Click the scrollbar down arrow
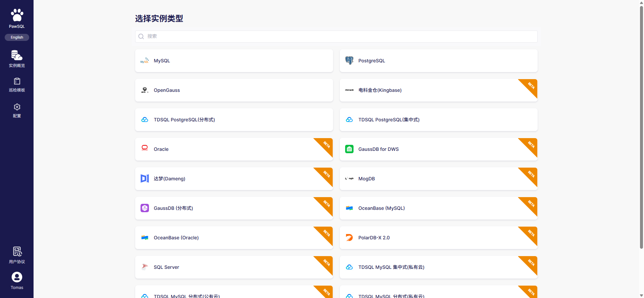 click(x=641, y=296)
